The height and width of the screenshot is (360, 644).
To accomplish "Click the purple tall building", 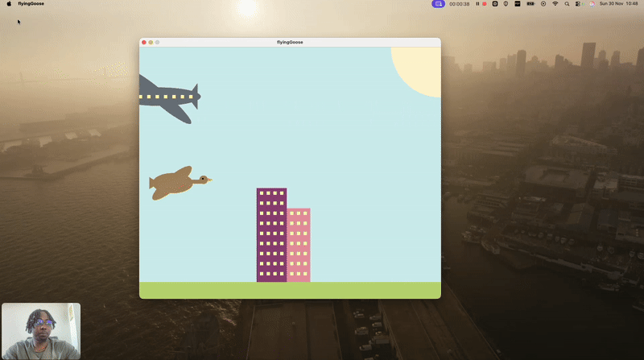I will click(x=271, y=235).
